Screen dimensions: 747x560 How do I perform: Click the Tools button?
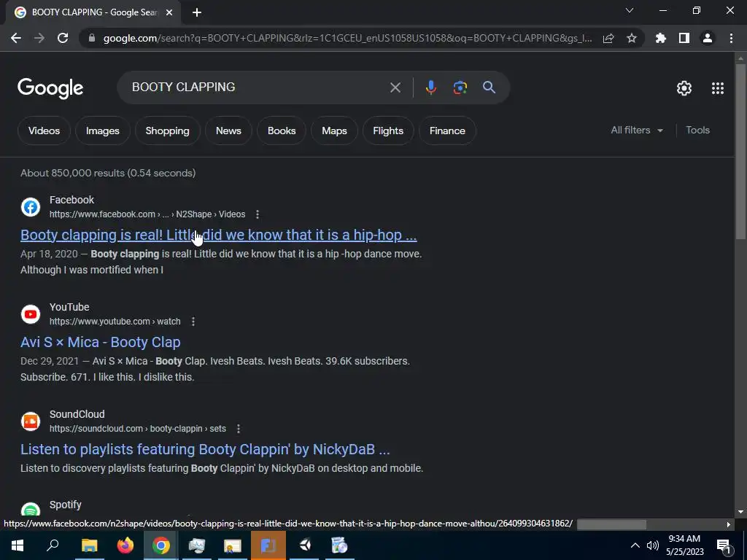pos(697,130)
